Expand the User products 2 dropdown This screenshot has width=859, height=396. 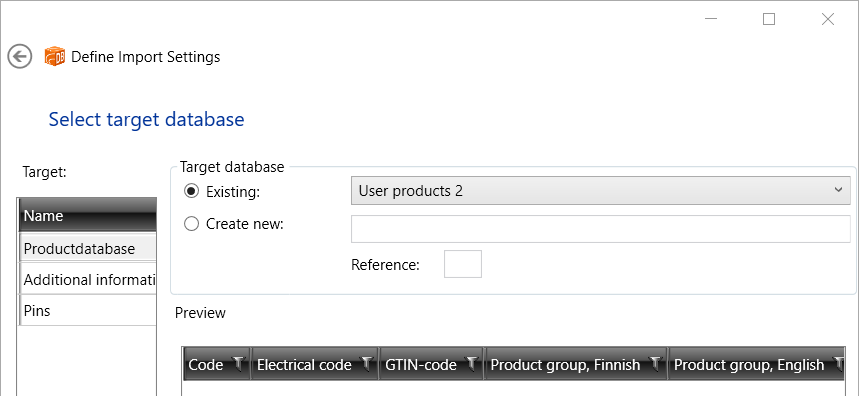pos(600,191)
